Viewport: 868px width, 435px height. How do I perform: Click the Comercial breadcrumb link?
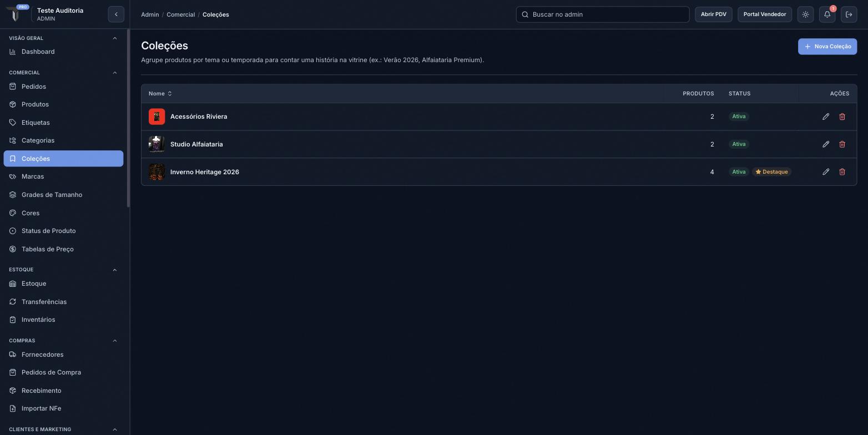[x=180, y=14]
